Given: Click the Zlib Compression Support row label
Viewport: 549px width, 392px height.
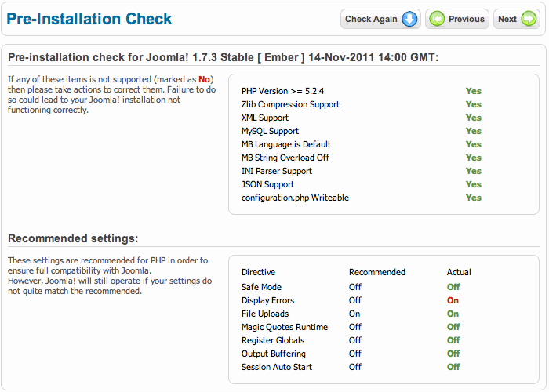Looking at the screenshot, I should pos(290,104).
